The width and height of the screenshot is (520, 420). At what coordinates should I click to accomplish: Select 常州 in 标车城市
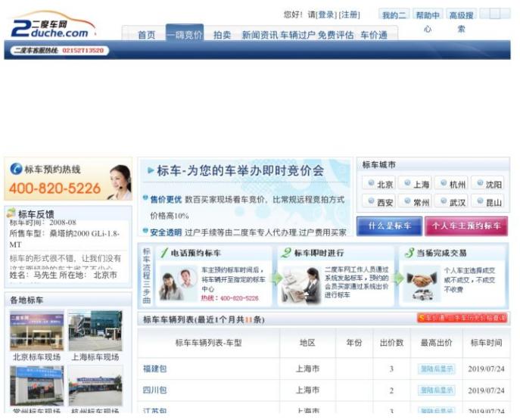416,201
